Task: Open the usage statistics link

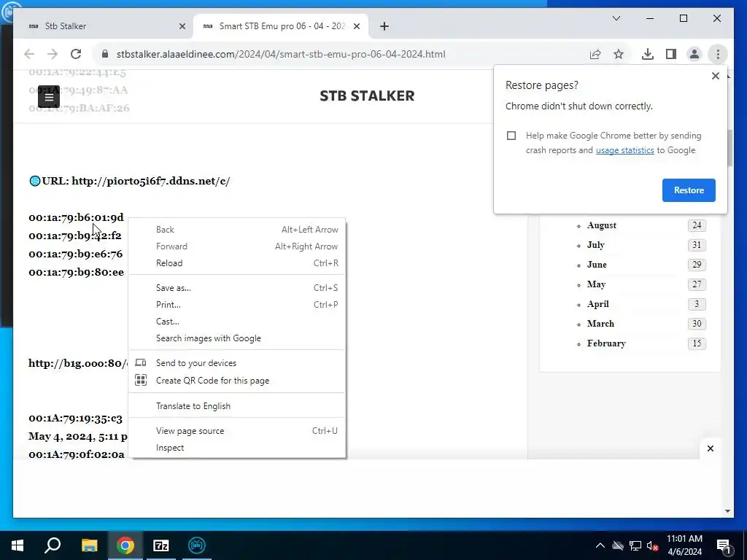Action: click(624, 150)
